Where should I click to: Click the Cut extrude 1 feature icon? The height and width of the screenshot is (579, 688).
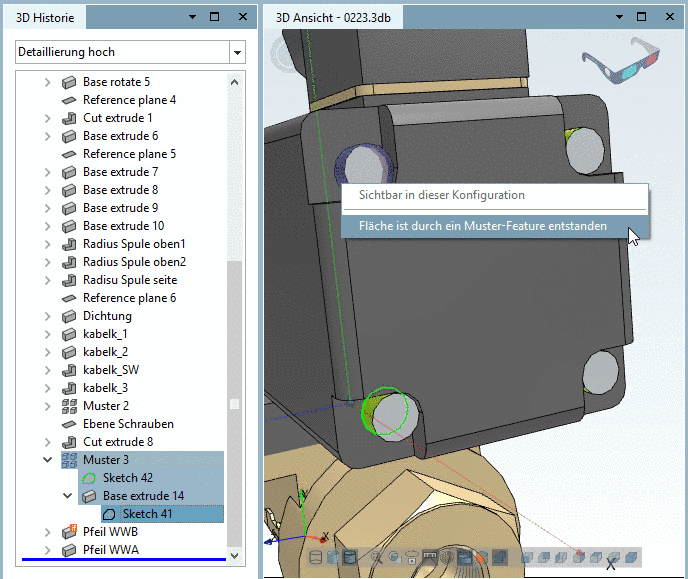click(x=69, y=118)
